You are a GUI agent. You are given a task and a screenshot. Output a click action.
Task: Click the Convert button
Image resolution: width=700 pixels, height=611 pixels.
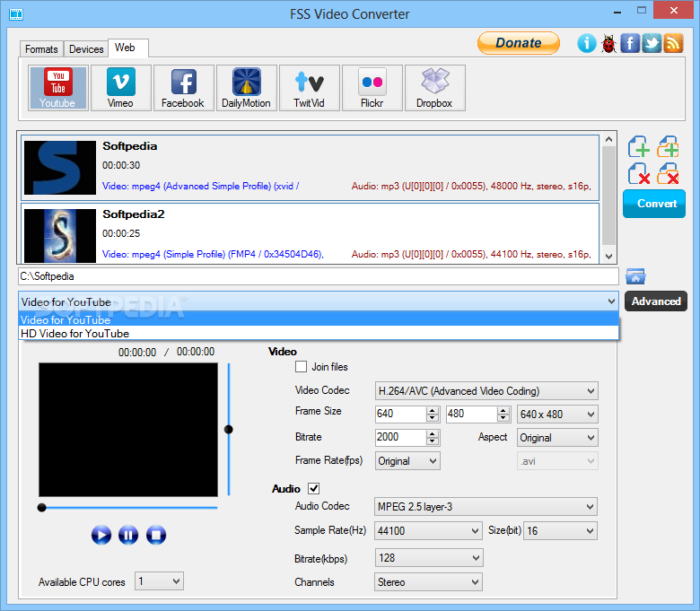(x=654, y=204)
